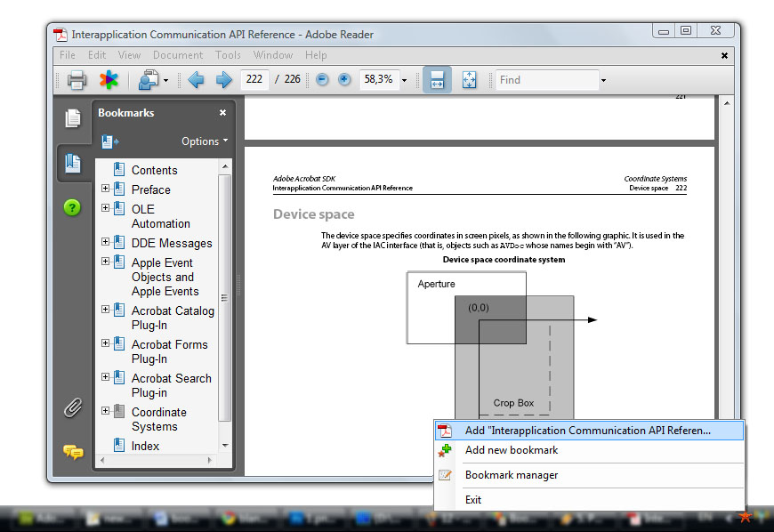Click bookmarks horizontal scroll right arrow

[210, 460]
